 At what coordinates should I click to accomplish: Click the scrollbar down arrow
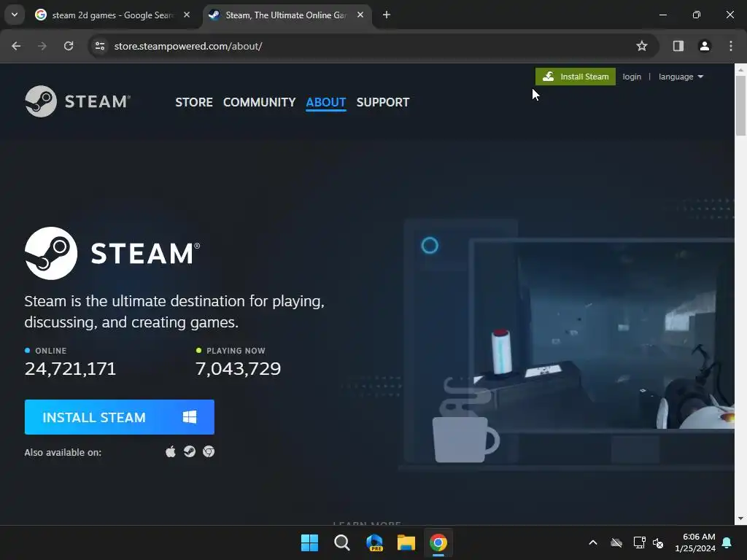[740, 518]
